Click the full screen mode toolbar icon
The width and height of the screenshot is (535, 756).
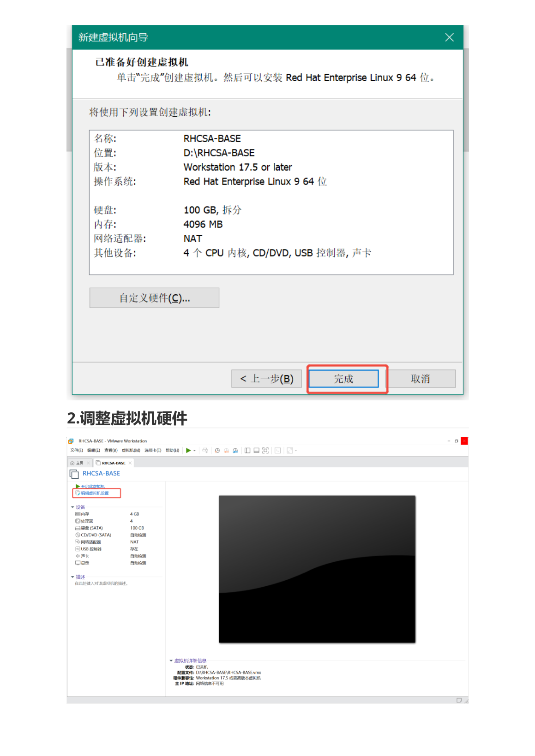265,450
